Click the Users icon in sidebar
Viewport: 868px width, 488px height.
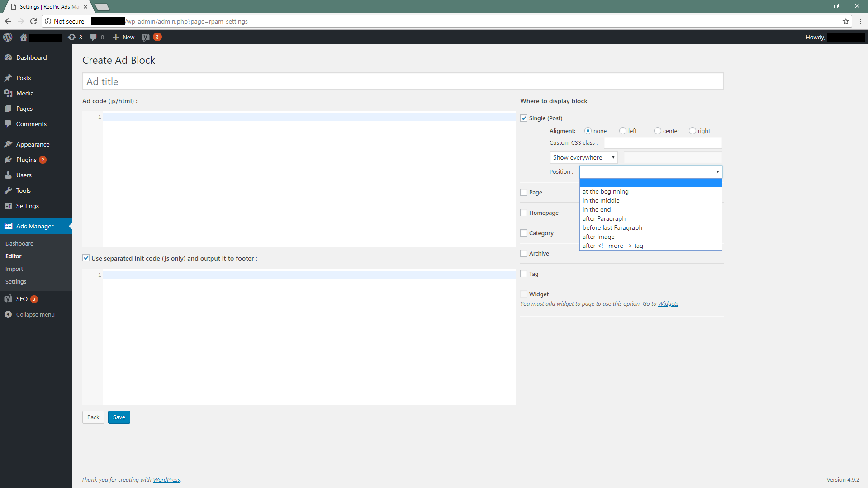click(x=8, y=175)
